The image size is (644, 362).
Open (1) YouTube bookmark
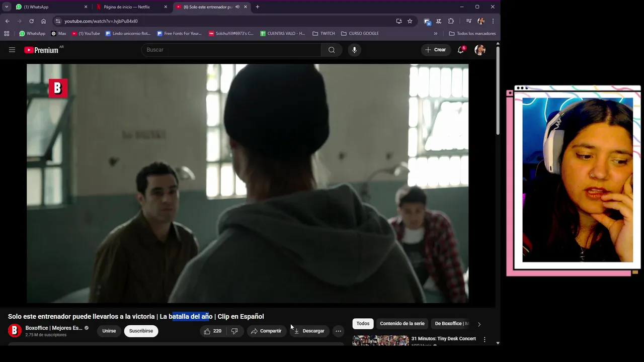pos(86,34)
